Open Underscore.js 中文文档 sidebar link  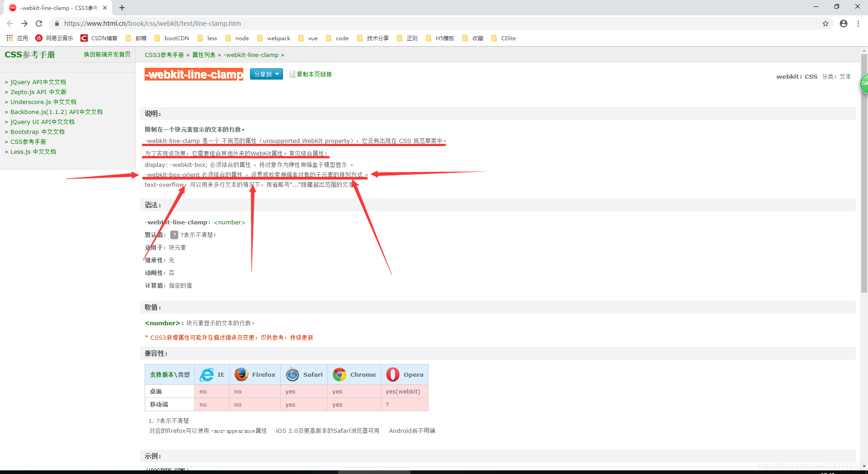pos(43,102)
